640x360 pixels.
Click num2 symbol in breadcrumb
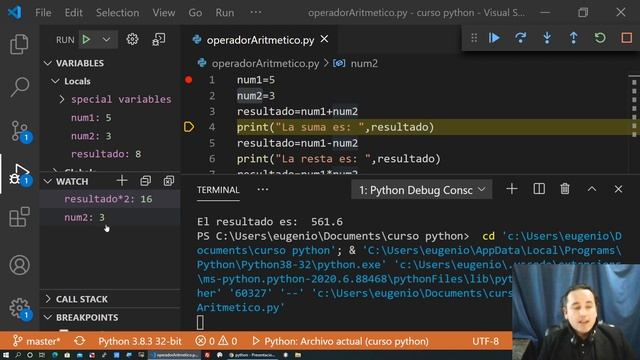(x=364, y=63)
